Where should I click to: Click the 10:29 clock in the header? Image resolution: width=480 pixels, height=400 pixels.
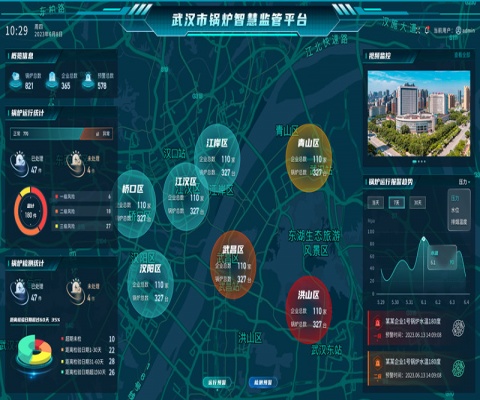coord(16,31)
